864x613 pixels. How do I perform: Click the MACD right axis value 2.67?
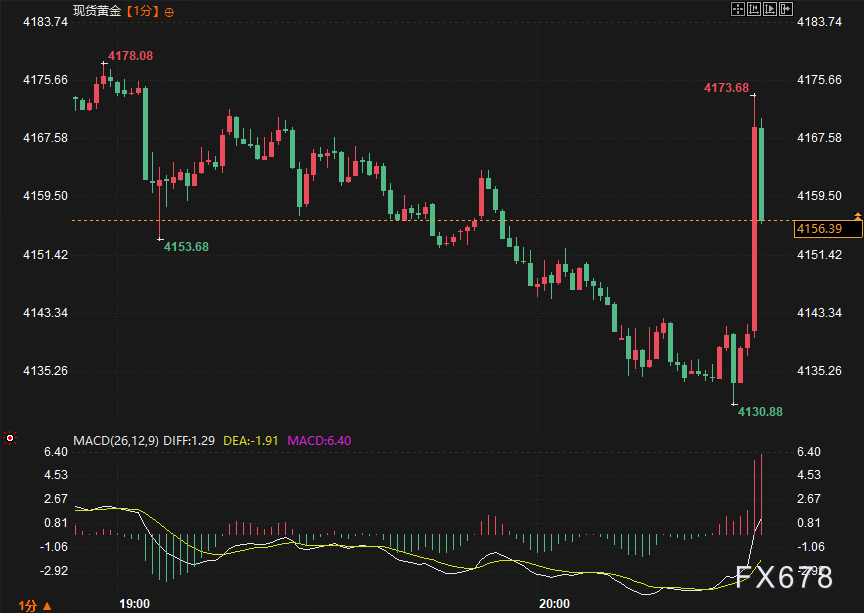coord(809,498)
